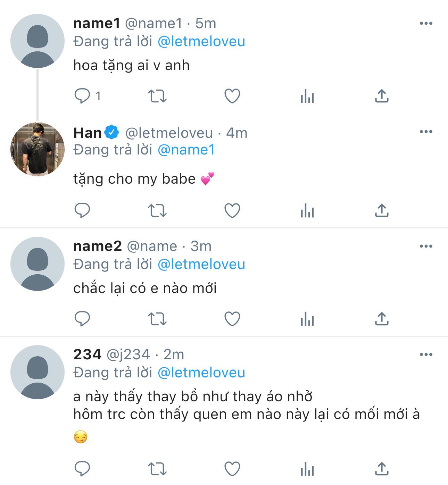Reply to the tweet from user 234

pos(83,469)
